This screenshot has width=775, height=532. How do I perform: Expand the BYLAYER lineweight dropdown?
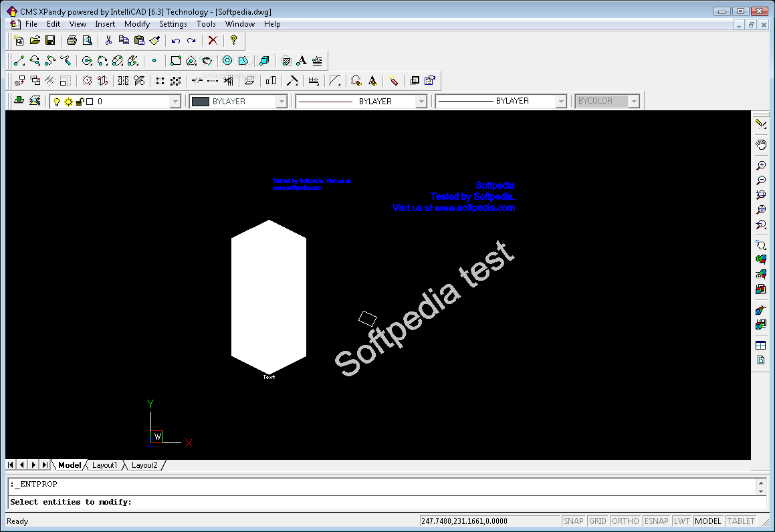(x=560, y=102)
